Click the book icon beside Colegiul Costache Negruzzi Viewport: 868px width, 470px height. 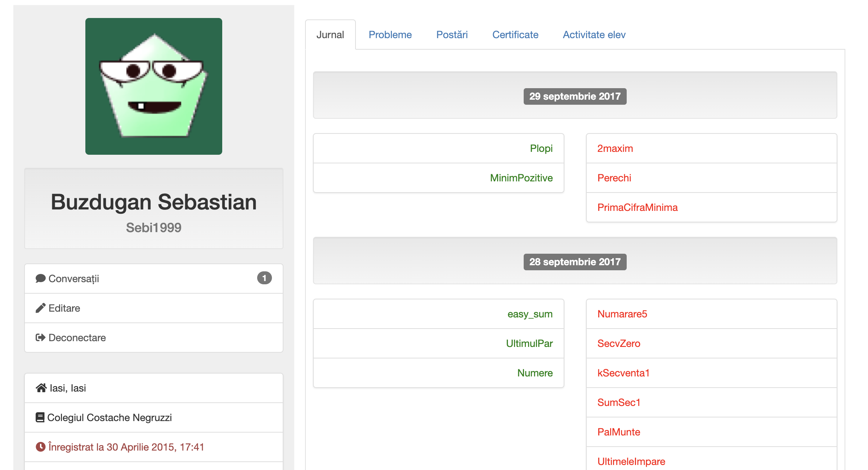coord(40,417)
